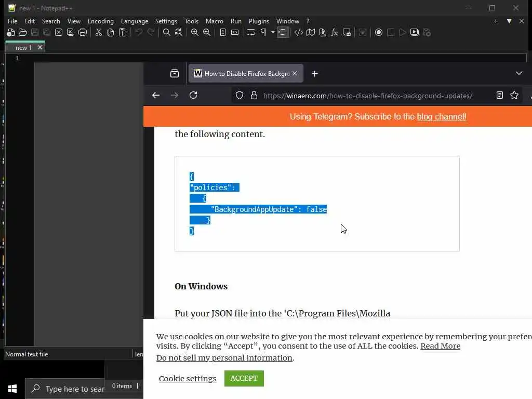Viewport: 532px width, 399px height.
Task: Open a file with the folder icon
Action: click(x=23, y=33)
